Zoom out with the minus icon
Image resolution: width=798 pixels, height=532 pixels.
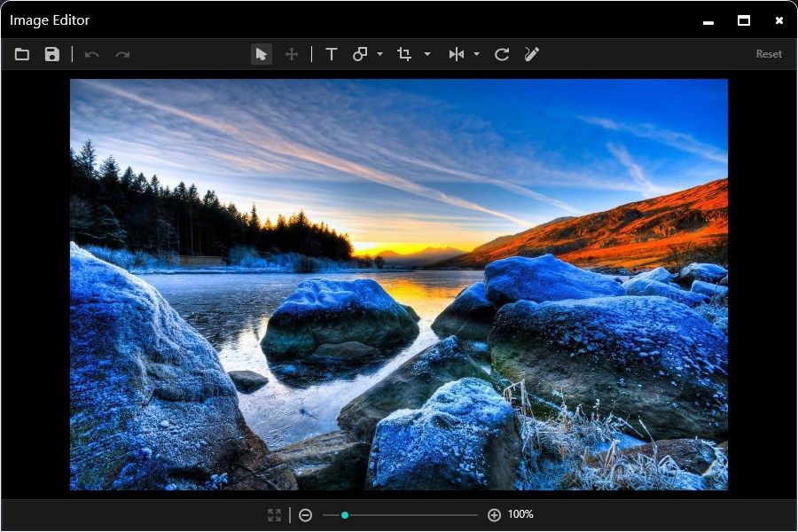pyautogui.click(x=305, y=515)
